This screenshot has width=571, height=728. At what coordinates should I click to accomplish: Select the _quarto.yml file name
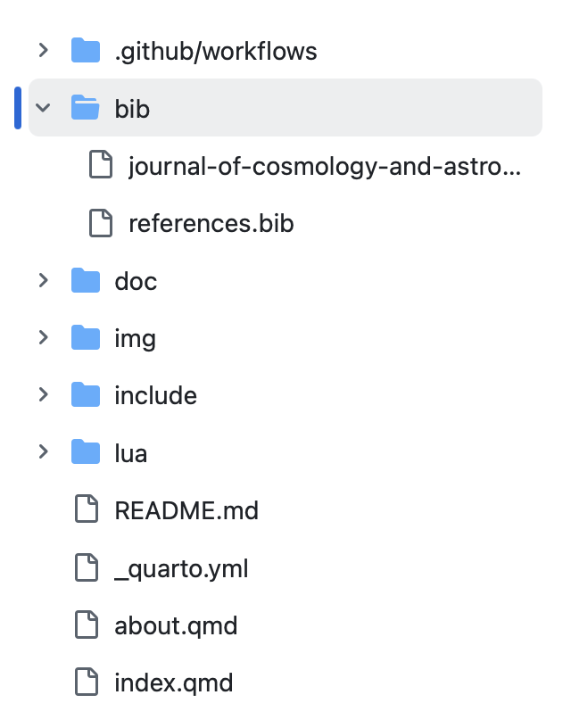click(181, 568)
